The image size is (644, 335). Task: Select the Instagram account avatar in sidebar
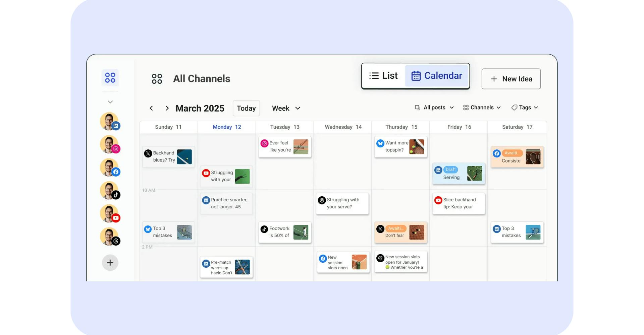coord(110,144)
